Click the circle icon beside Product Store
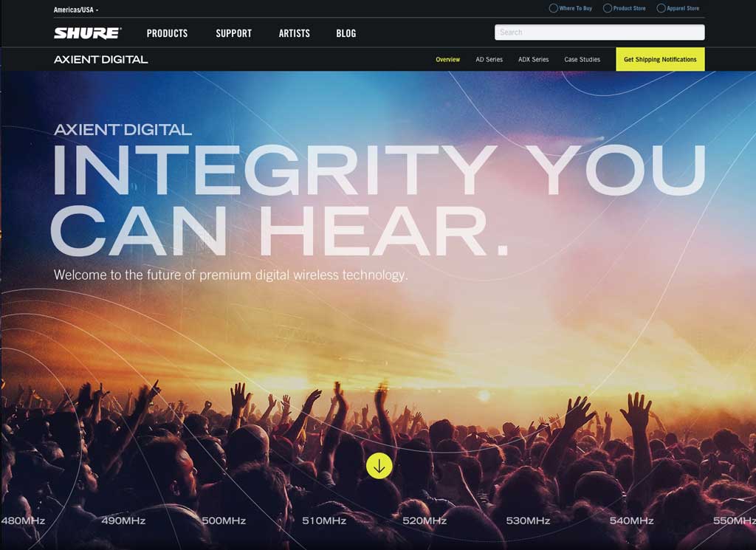The height and width of the screenshot is (550, 756). click(x=608, y=8)
